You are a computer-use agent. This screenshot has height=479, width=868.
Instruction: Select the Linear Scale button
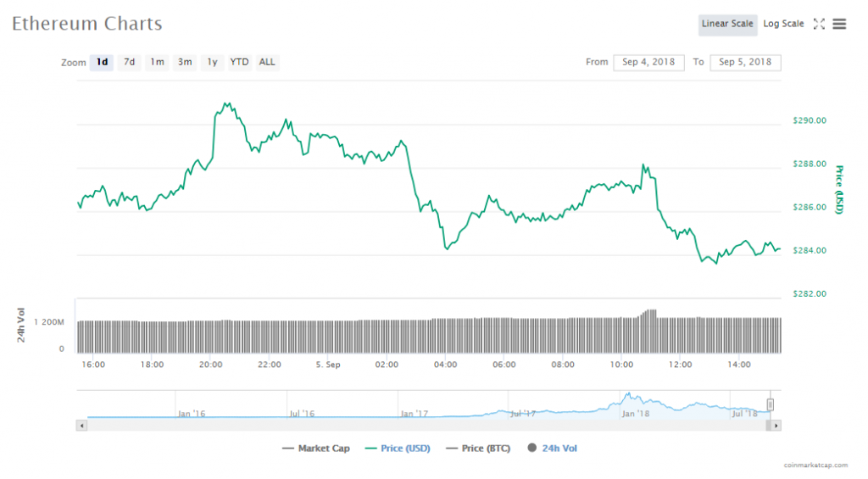(x=727, y=24)
